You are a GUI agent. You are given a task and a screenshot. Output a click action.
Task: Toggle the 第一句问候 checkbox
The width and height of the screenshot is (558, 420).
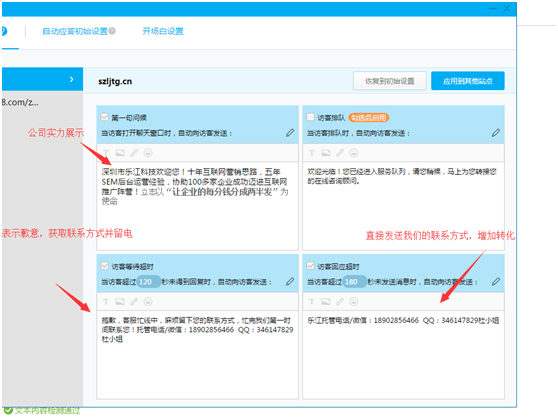(105, 117)
